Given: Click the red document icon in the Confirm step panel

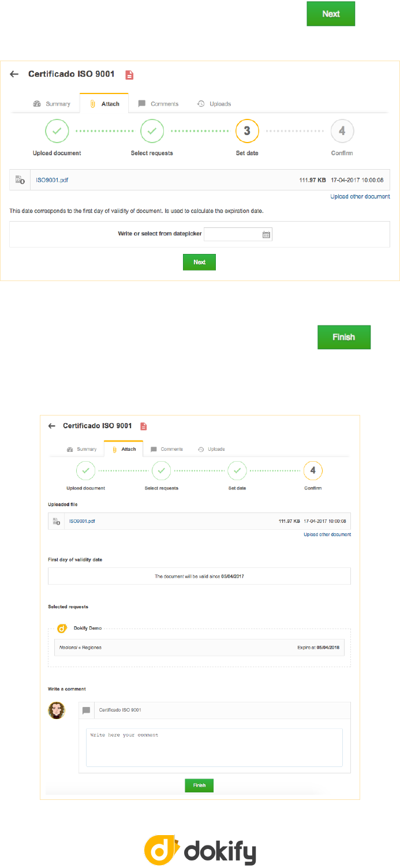Looking at the screenshot, I should (144, 426).
